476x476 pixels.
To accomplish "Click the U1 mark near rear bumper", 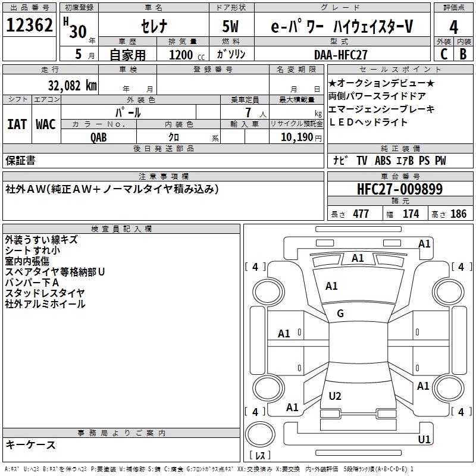I will (x=424, y=440).
